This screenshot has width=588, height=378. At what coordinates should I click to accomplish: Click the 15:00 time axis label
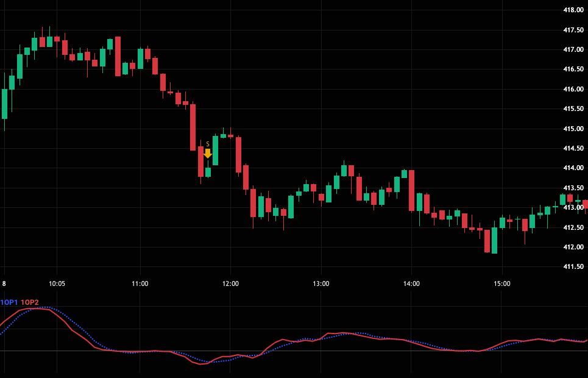(501, 283)
